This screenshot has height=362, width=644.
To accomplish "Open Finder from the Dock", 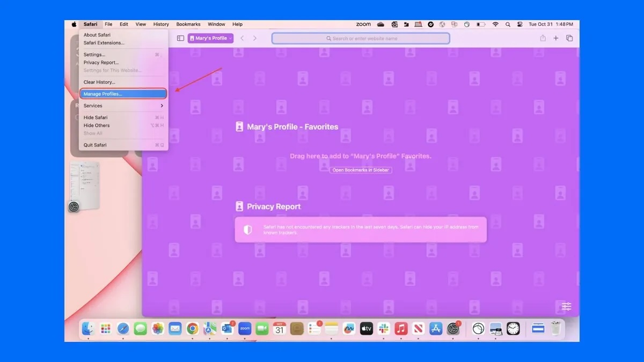I will tap(88, 329).
